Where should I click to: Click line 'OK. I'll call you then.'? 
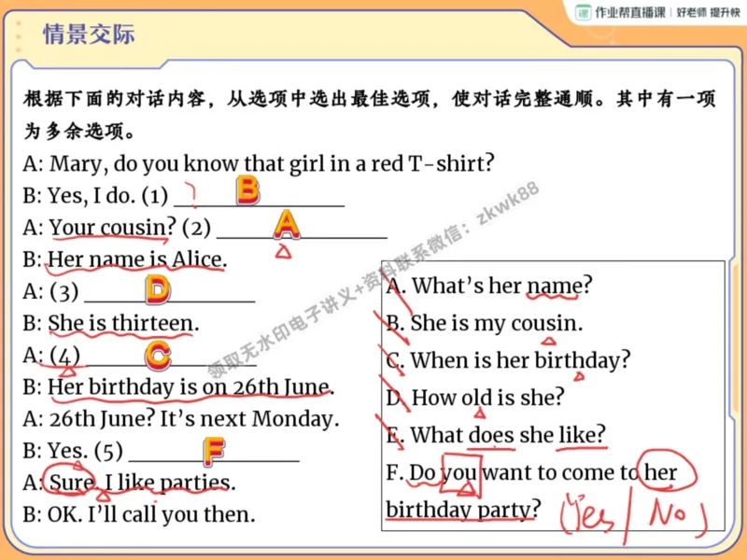click(x=139, y=515)
